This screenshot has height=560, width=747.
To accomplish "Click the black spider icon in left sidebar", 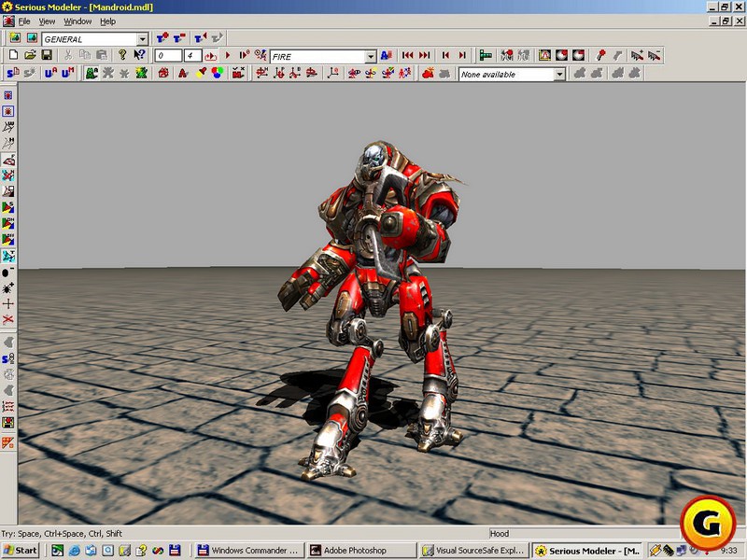I will (8, 288).
